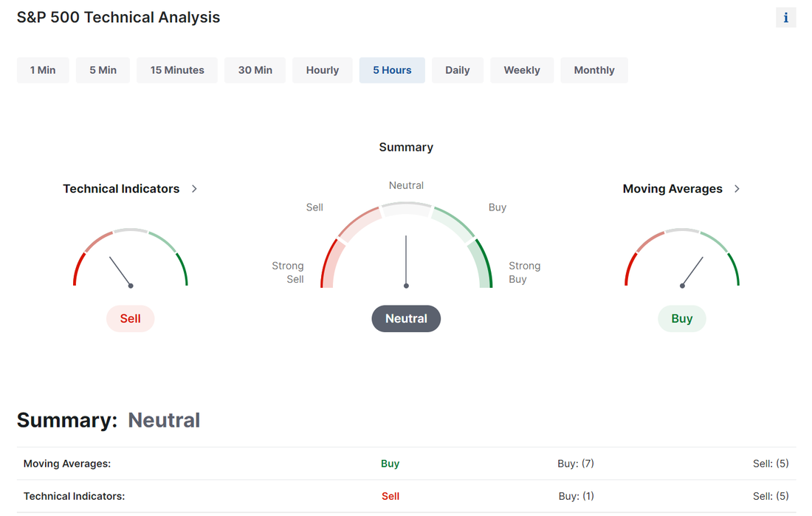
Task: Click the Strong Buy label on the gauge
Action: tap(525, 272)
